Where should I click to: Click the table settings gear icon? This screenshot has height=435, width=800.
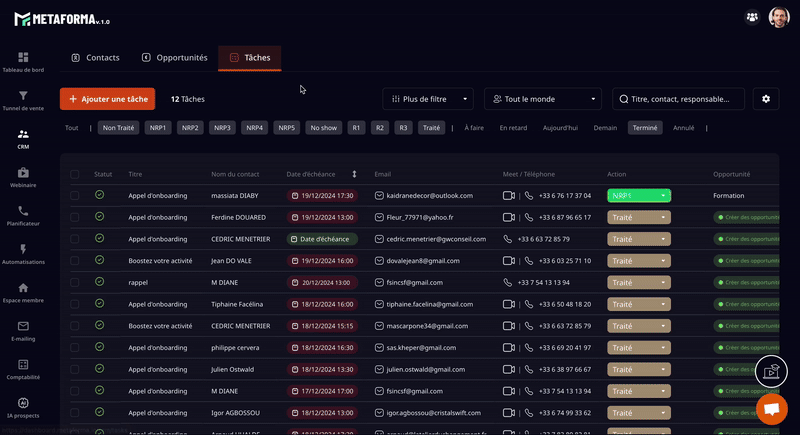766,99
